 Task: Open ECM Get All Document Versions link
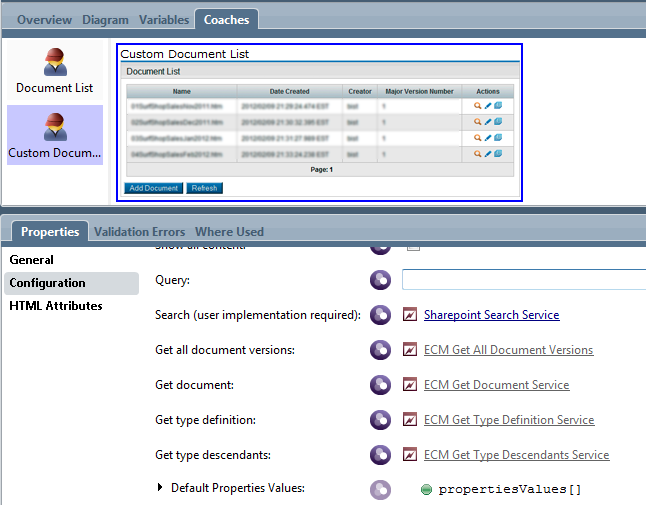point(508,350)
